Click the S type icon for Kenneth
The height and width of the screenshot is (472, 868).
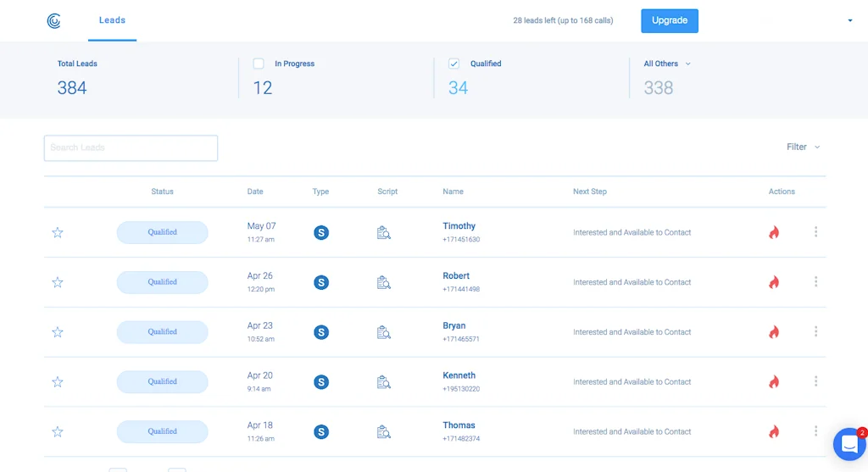click(321, 382)
